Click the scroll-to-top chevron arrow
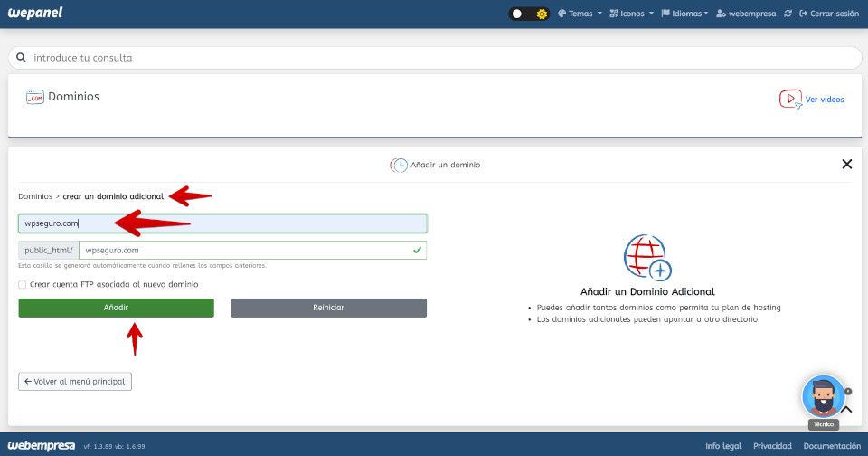The height and width of the screenshot is (456, 868). click(x=846, y=409)
